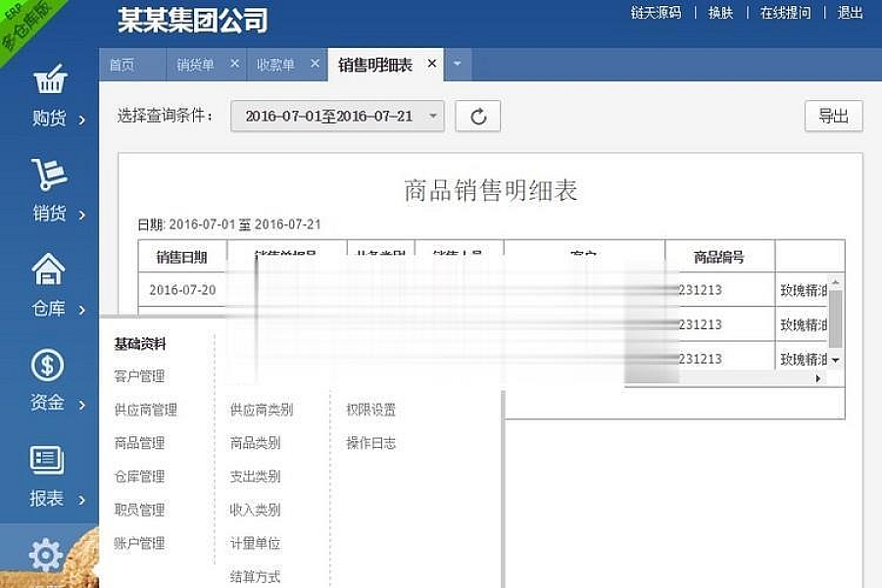The image size is (882, 588).
Task: Open the 销货 sales cart icon
Action: point(49,173)
